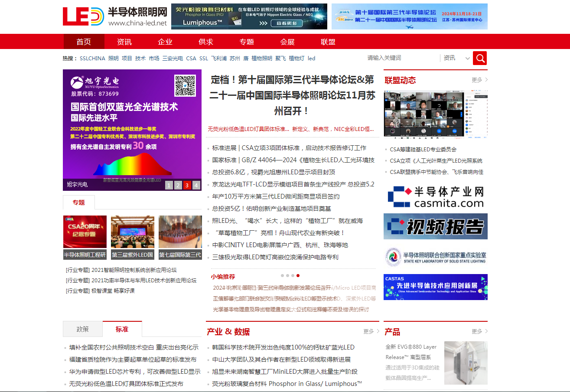Image resolution: width=570 pixels, height=392 pixels.
Task: Open 韩国科学技术院开发出色纯度100% article
Action: pyautogui.click(x=283, y=347)
